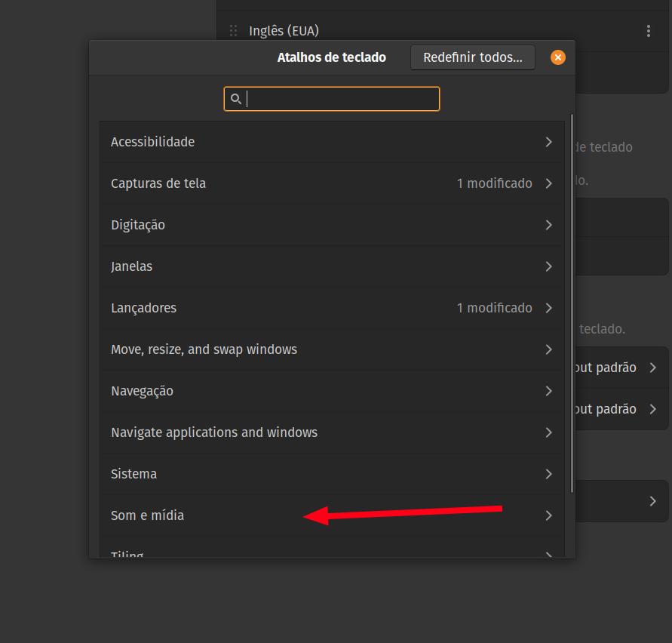The image size is (672, 643).
Task: Click '1 modificado' on Capturas de tela row
Action: point(495,183)
